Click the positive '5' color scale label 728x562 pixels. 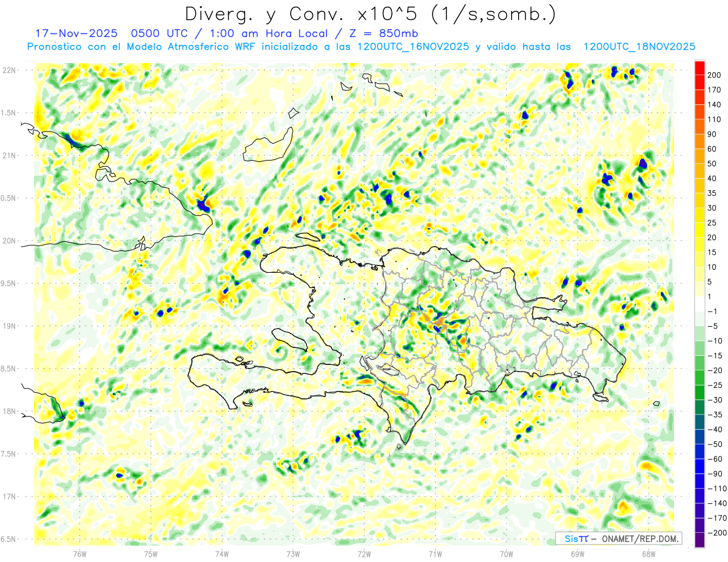pos(711,282)
